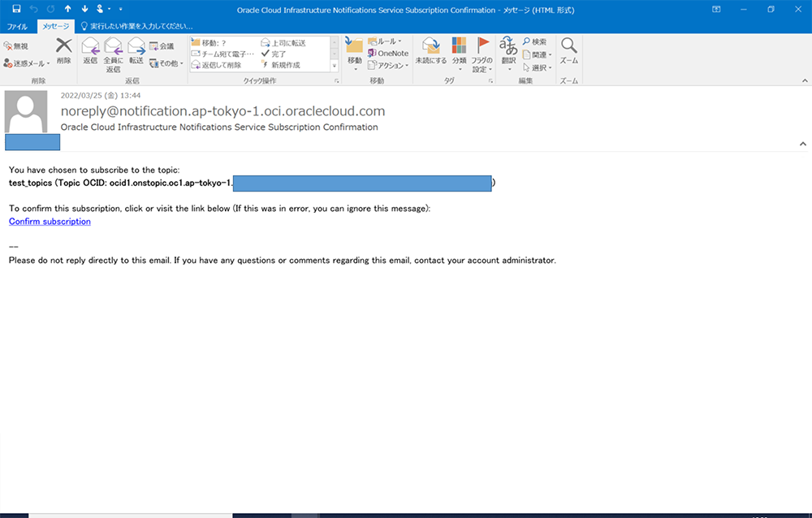Click the test_topics topic name in the body
The height and width of the screenshot is (518, 812).
coord(31,183)
